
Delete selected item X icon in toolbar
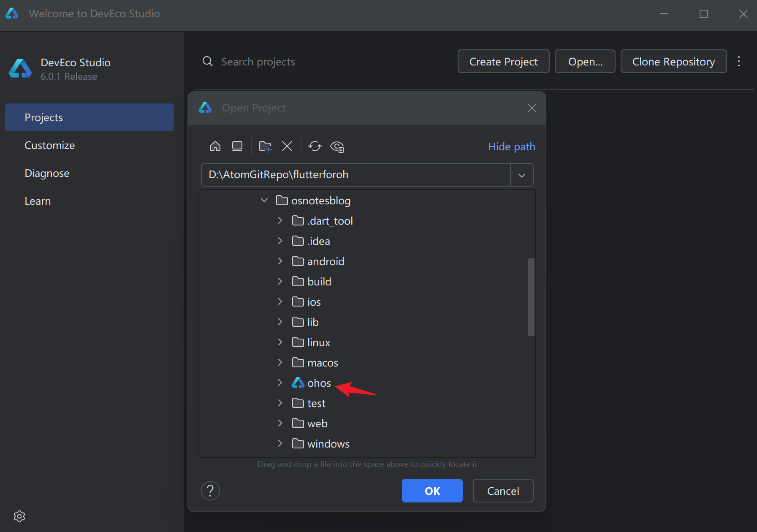pyautogui.click(x=287, y=147)
